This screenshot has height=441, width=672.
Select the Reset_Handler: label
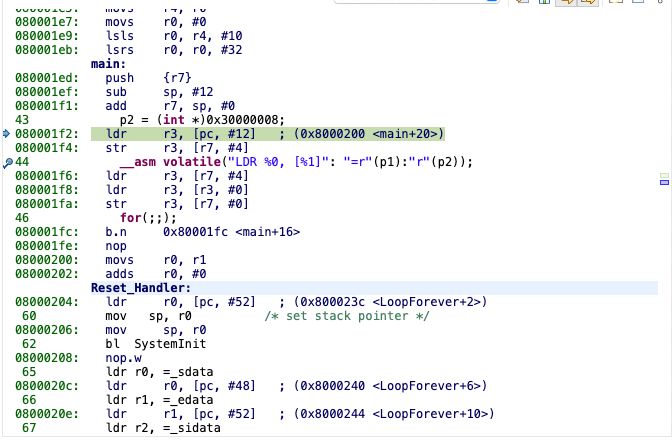pos(141,288)
